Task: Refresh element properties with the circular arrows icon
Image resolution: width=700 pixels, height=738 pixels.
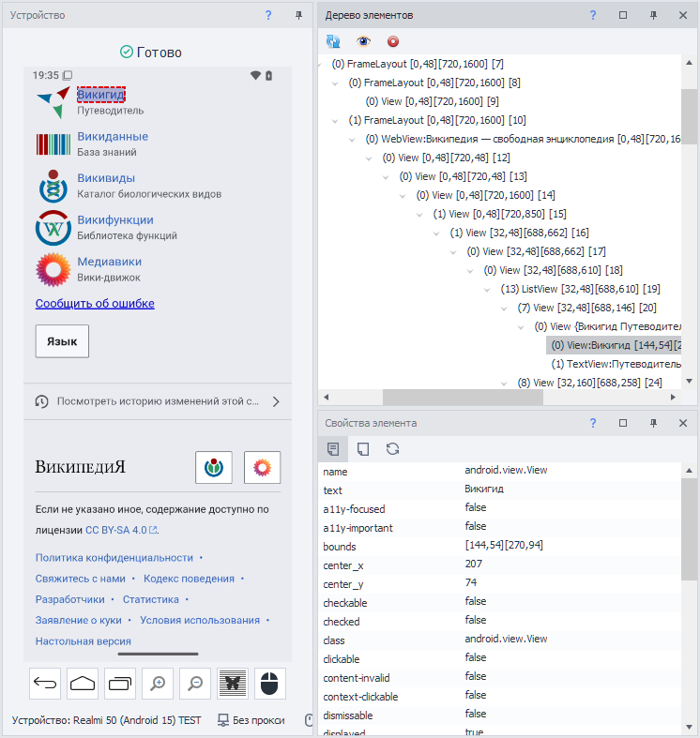Action: pyautogui.click(x=393, y=449)
